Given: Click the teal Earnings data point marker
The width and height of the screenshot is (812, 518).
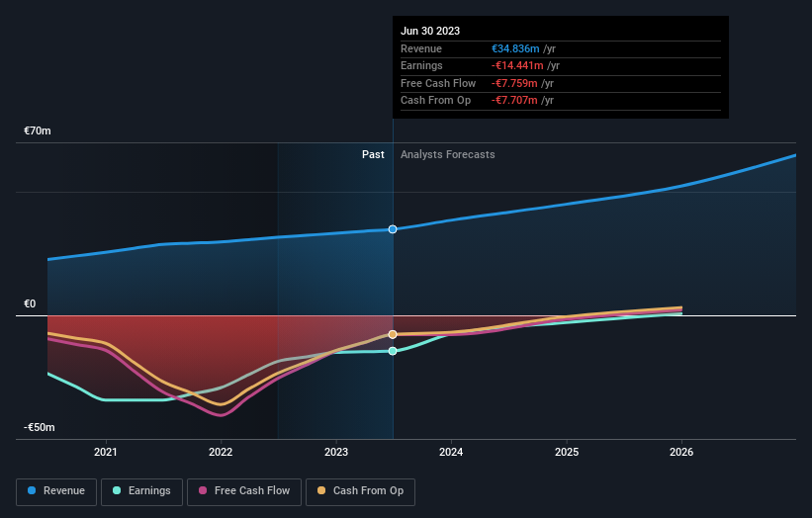Looking at the screenshot, I should click(393, 351).
